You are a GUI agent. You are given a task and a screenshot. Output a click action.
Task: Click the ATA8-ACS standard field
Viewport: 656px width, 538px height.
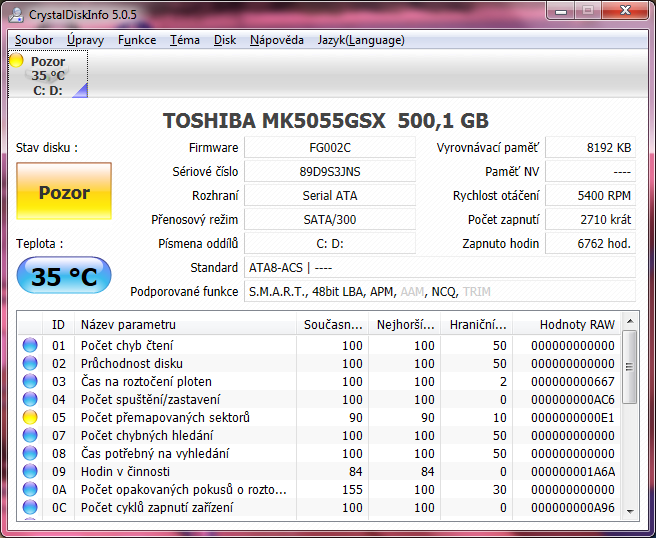click(440, 267)
